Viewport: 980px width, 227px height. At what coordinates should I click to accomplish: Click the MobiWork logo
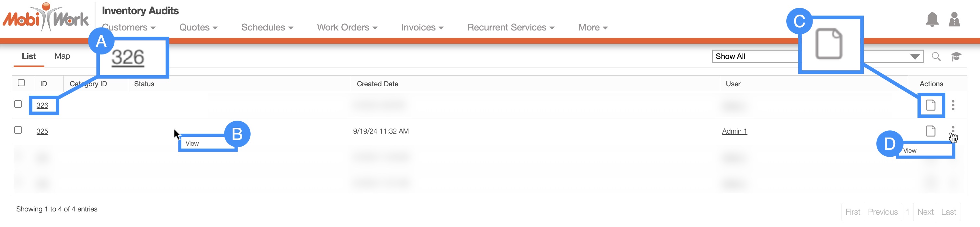coord(46,18)
